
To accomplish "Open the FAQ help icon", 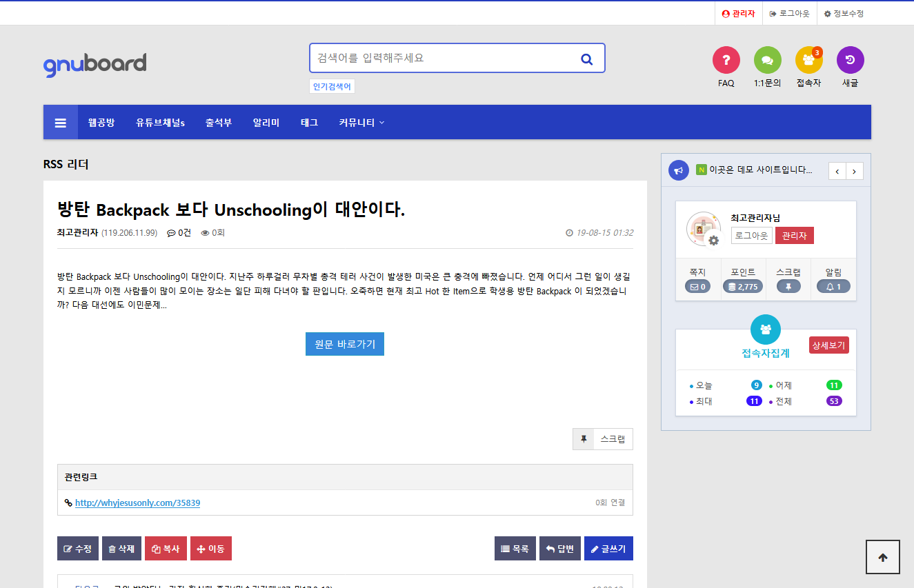I will 726,60.
